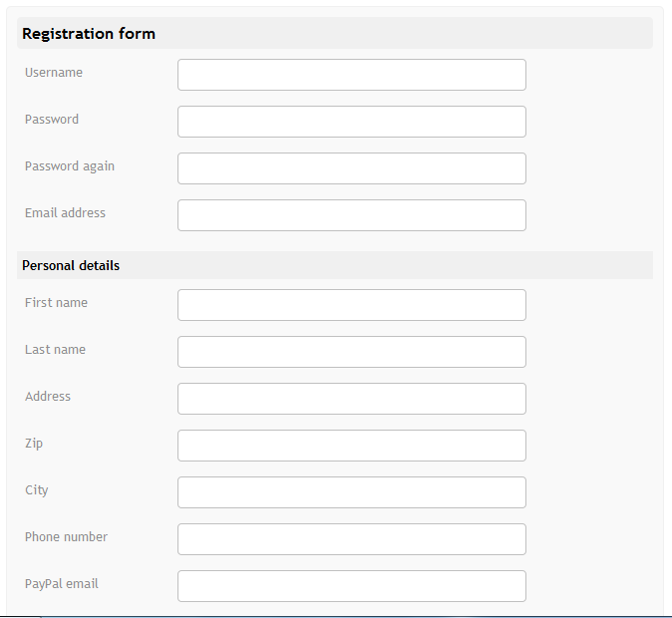Click the Username label text
672x618 pixels.
(54, 73)
